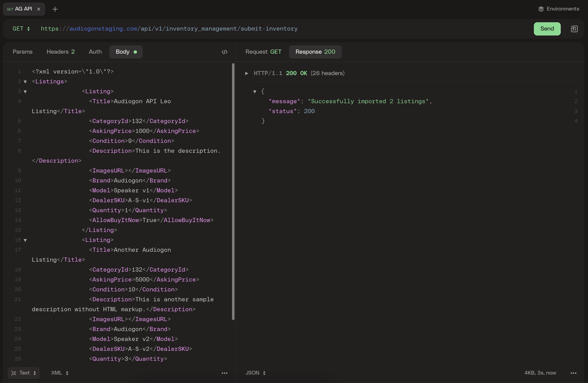This screenshot has width=588, height=383.
Task: Click the Condition 10 line
Action: coord(133,289)
